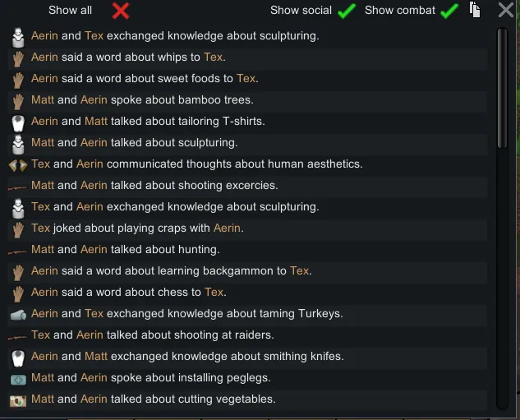The image size is (520, 420).
Task: Click the hand icon beside bamboo trees entry
Action: (18, 100)
